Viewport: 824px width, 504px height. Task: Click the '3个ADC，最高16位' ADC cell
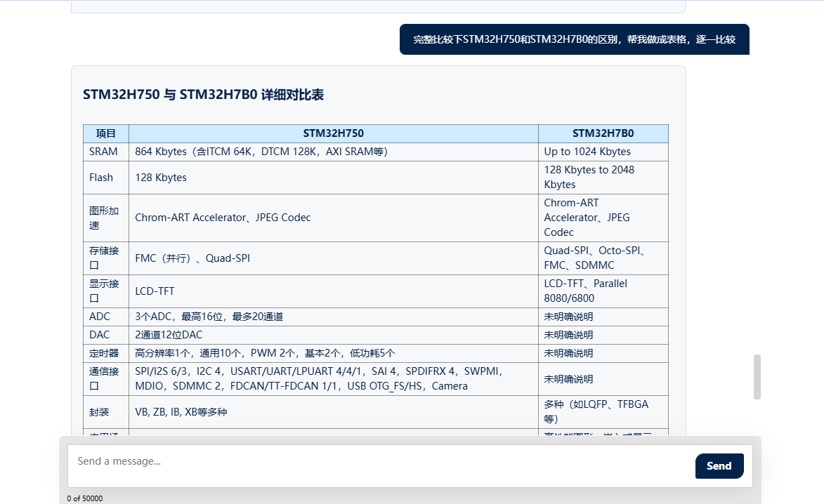click(x=209, y=317)
